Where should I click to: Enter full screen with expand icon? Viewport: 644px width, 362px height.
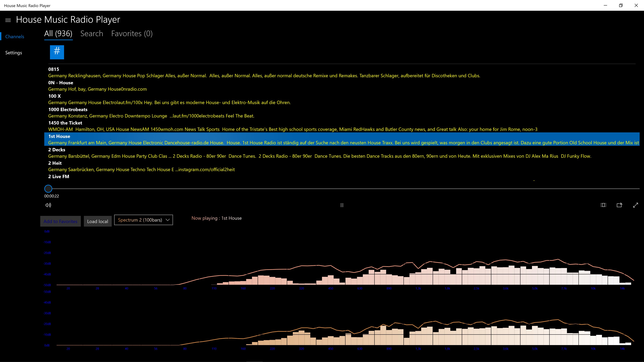point(635,205)
